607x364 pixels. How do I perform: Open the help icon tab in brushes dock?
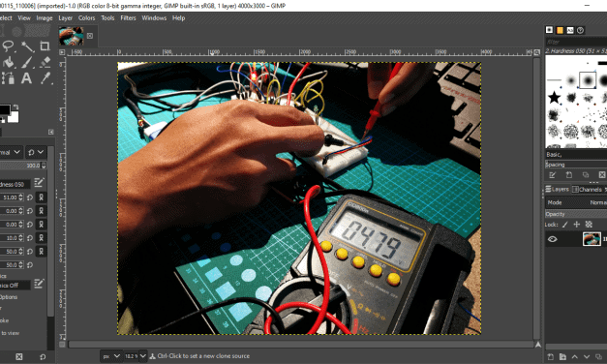point(580,30)
